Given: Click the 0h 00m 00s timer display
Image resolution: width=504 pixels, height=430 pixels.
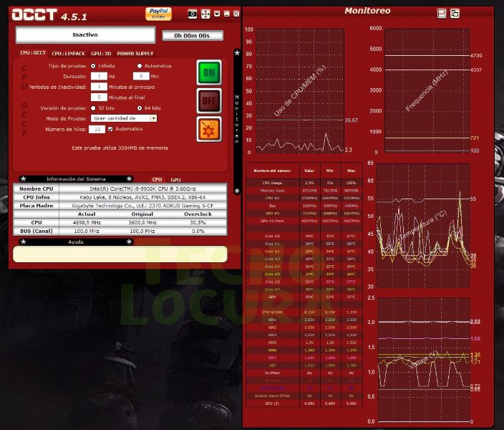Looking at the screenshot, I should pos(192,35).
